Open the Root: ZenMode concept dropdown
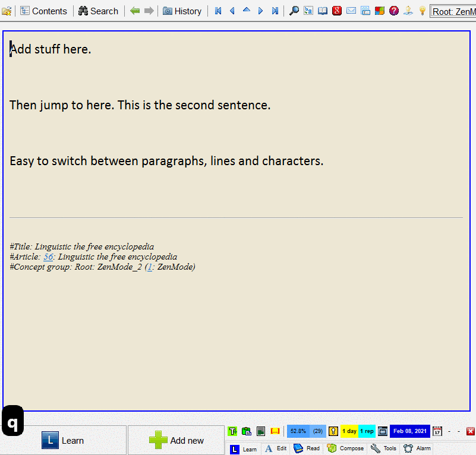 pyautogui.click(x=453, y=11)
